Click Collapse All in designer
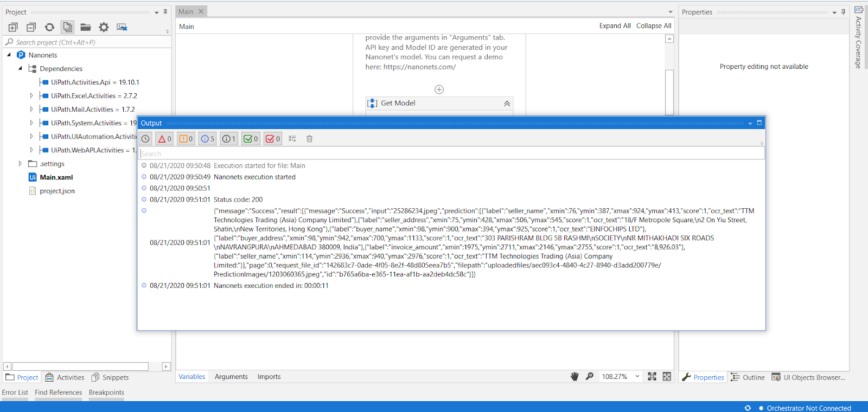868x412 pixels. click(654, 25)
